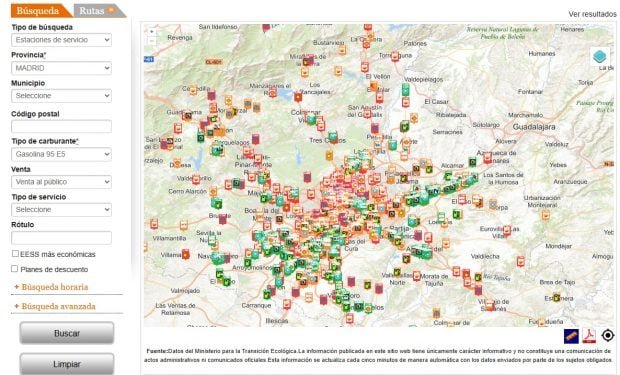Open the station marker near Valdilecha
The height and width of the screenshot is (375, 620).
(521, 261)
